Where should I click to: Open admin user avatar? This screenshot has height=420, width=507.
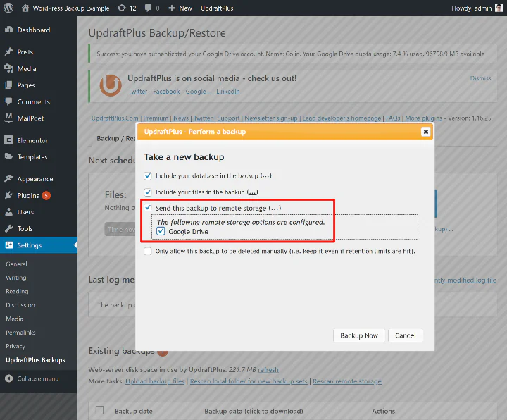499,8
